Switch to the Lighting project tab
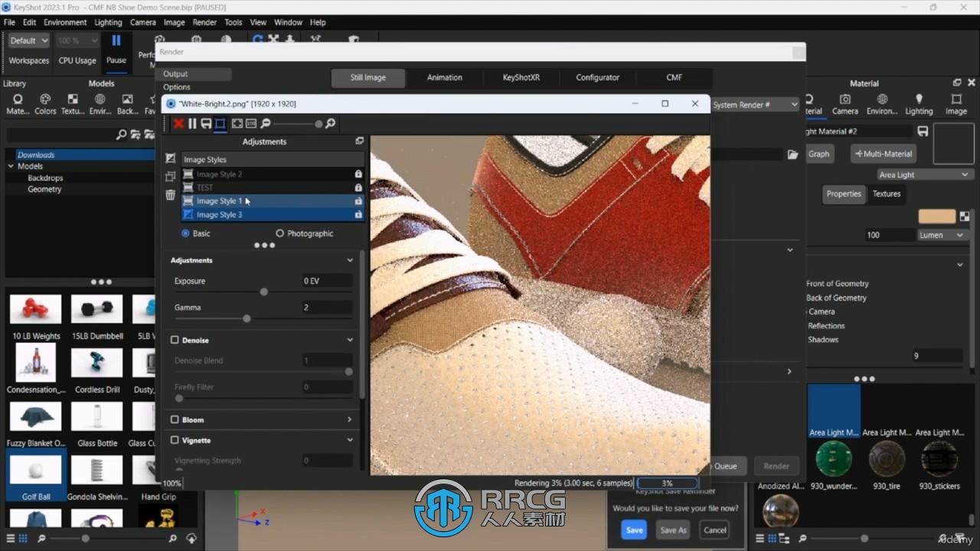Screen dimensions: 980x551 point(919,104)
